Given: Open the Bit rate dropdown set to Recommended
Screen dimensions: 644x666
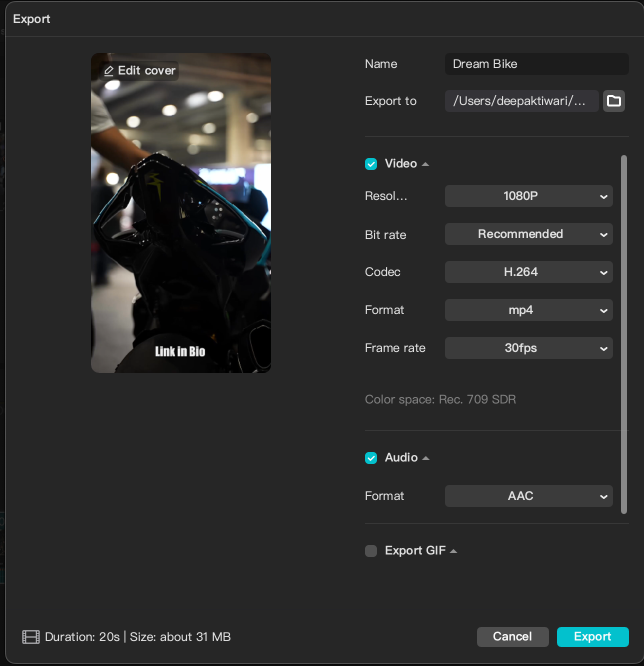Looking at the screenshot, I should pos(528,234).
